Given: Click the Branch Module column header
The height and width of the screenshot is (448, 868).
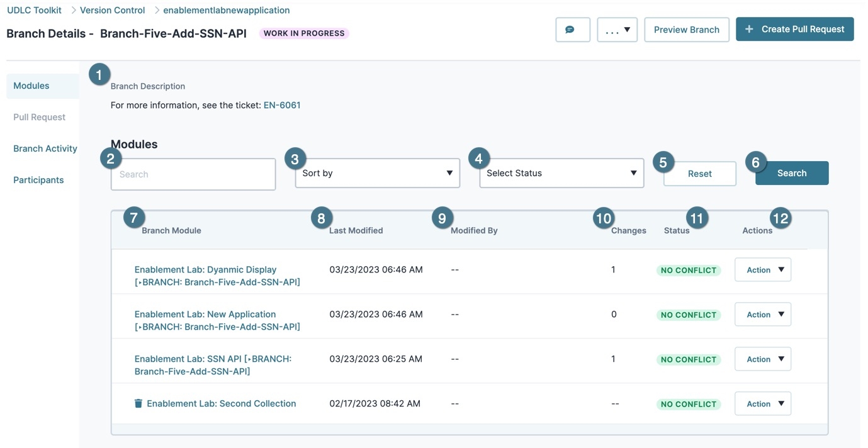Looking at the screenshot, I should [x=171, y=230].
